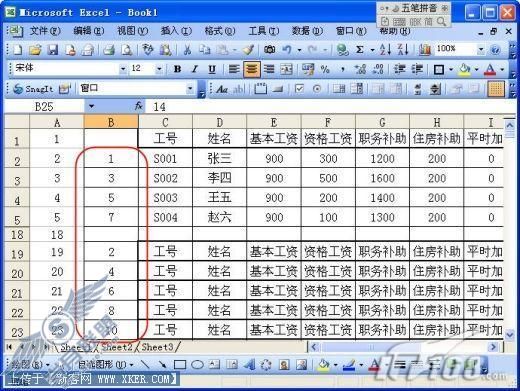This screenshot has width=520, height=391.
Task: Select column B header
Action: tap(111, 122)
